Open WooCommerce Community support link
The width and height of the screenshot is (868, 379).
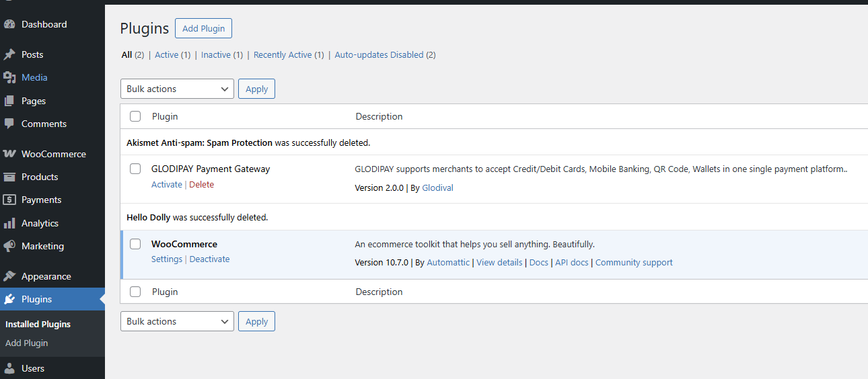click(x=634, y=263)
